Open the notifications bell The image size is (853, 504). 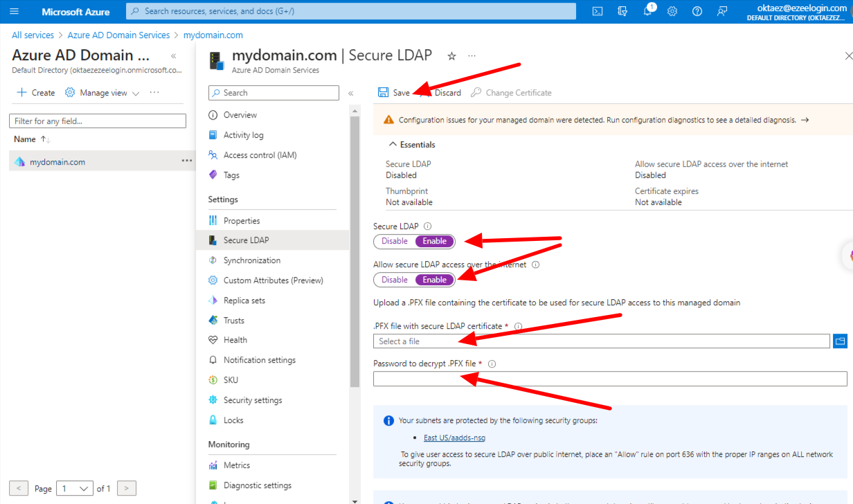pyautogui.click(x=647, y=11)
